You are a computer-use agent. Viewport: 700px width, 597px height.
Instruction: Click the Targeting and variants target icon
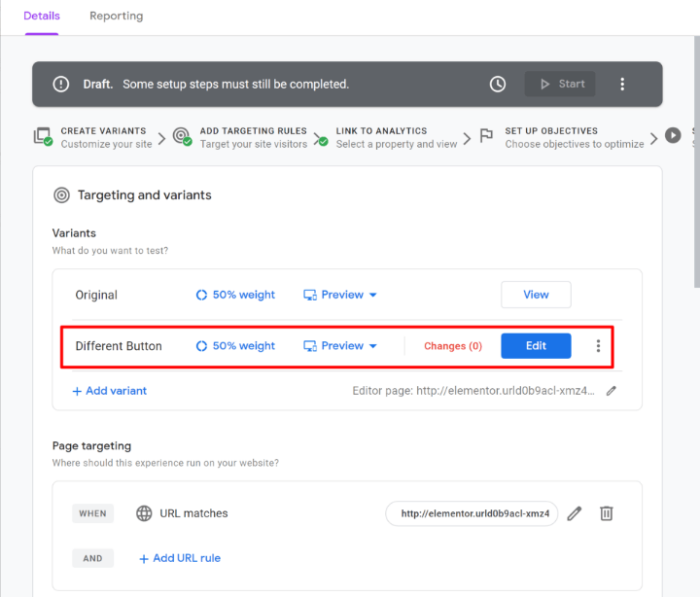(61, 195)
